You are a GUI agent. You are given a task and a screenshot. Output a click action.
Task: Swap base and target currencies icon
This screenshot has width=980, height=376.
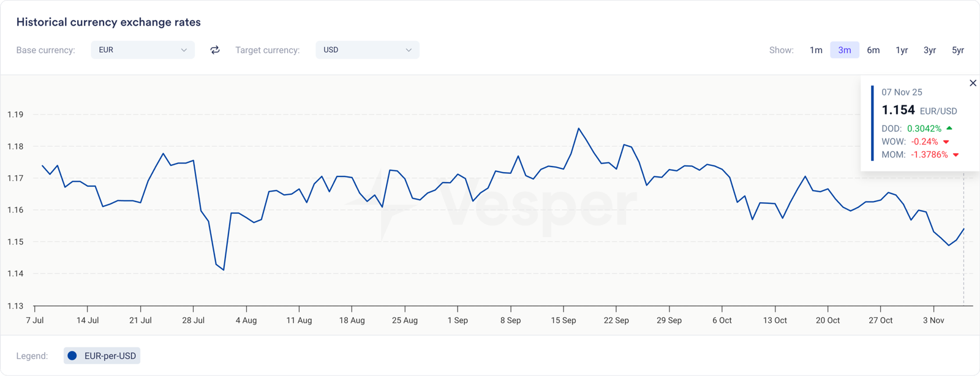[215, 50]
